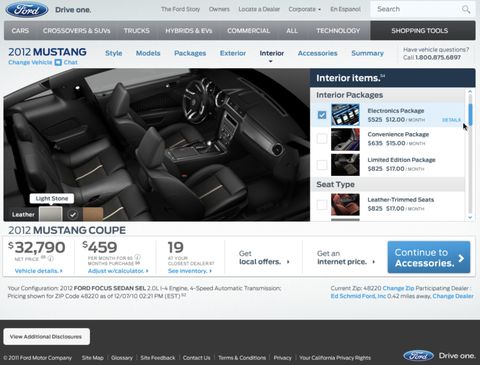Viewport: 480px width, 365px height.
Task: Go to the Style step tab
Action: [x=114, y=53]
